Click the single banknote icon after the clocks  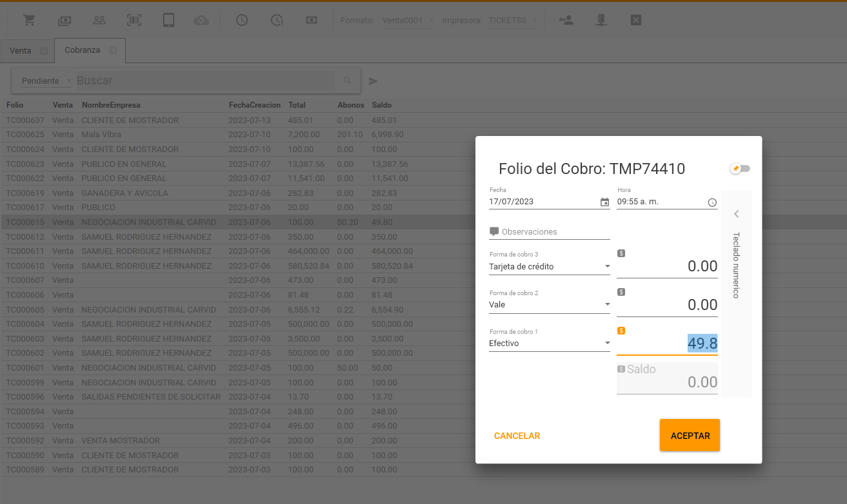click(312, 20)
